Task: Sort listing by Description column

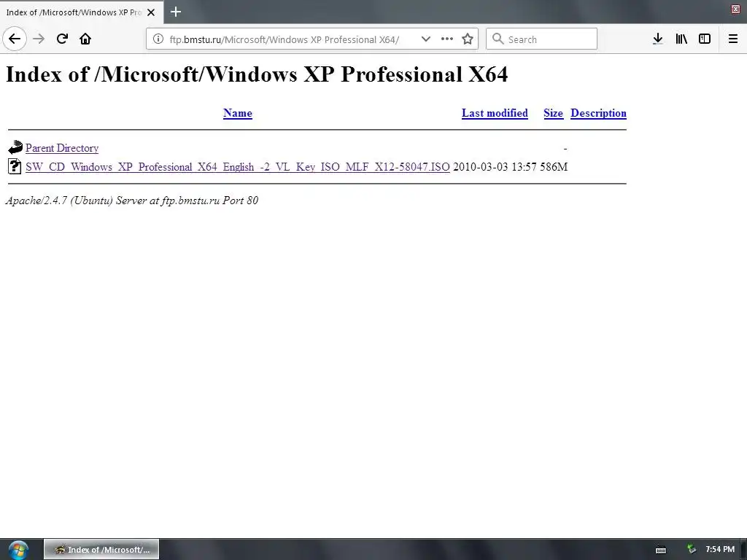Action: 598,113
